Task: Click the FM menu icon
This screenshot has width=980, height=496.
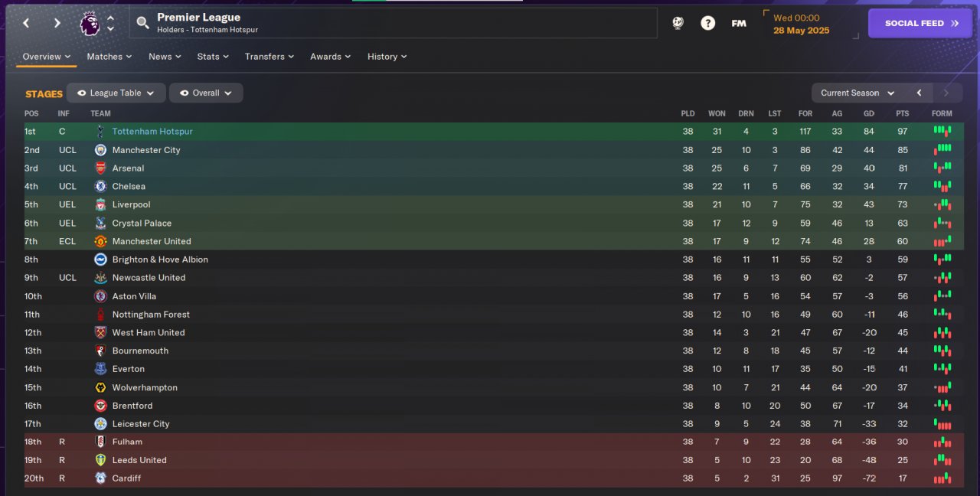Action: point(739,23)
